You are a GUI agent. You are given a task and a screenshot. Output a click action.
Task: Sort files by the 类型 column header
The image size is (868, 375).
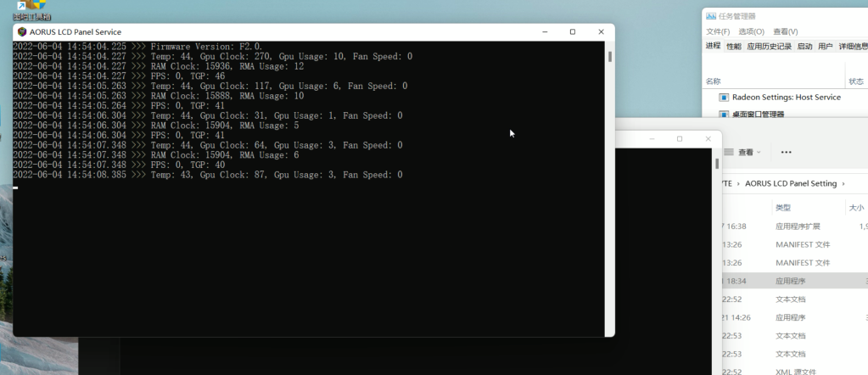pyautogui.click(x=782, y=207)
